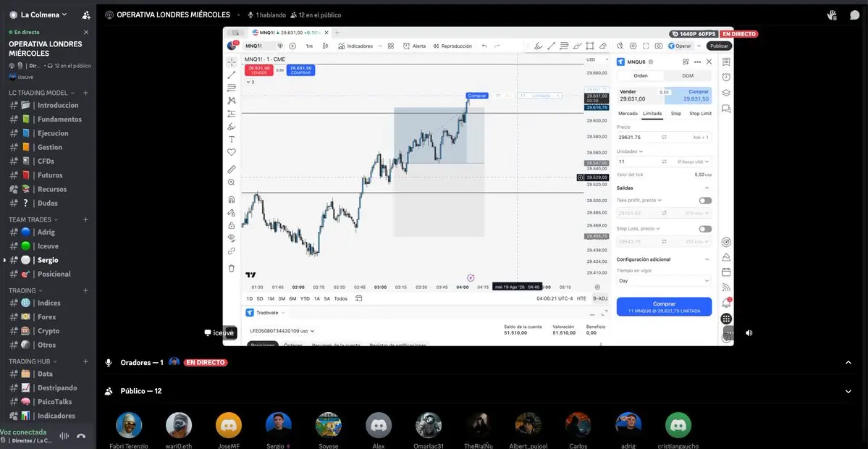Adjust the stream volume speaker control
Viewport: 868px width, 449px height.
[749, 332]
